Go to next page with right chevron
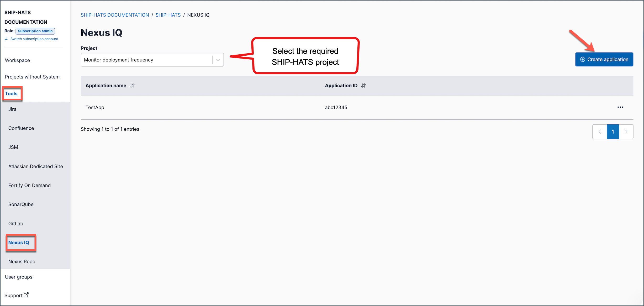The image size is (644, 306). (x=626, y=132)
